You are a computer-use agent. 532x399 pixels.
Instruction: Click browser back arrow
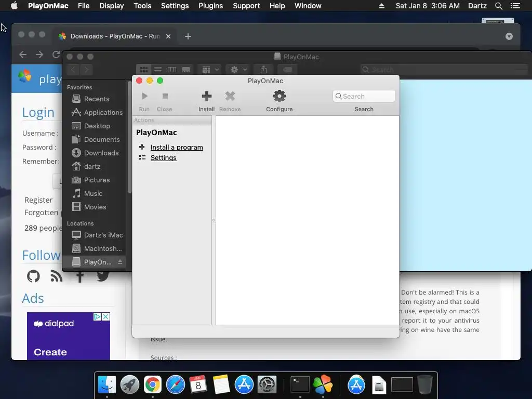23,55
